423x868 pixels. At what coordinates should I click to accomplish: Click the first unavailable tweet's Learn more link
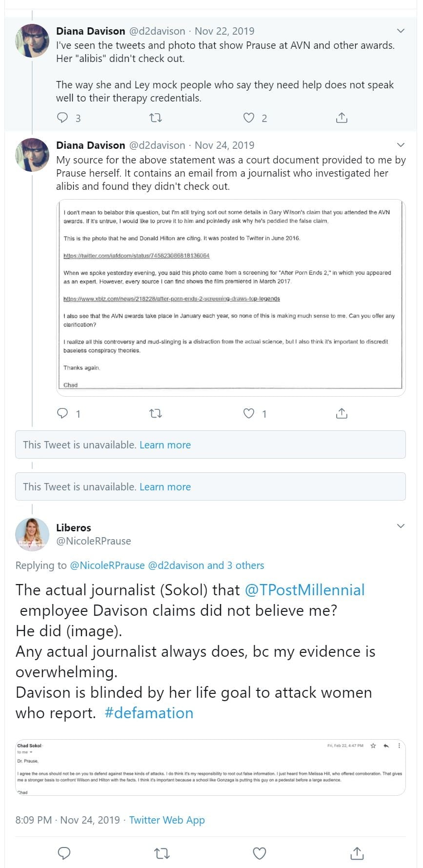point(165,445)
